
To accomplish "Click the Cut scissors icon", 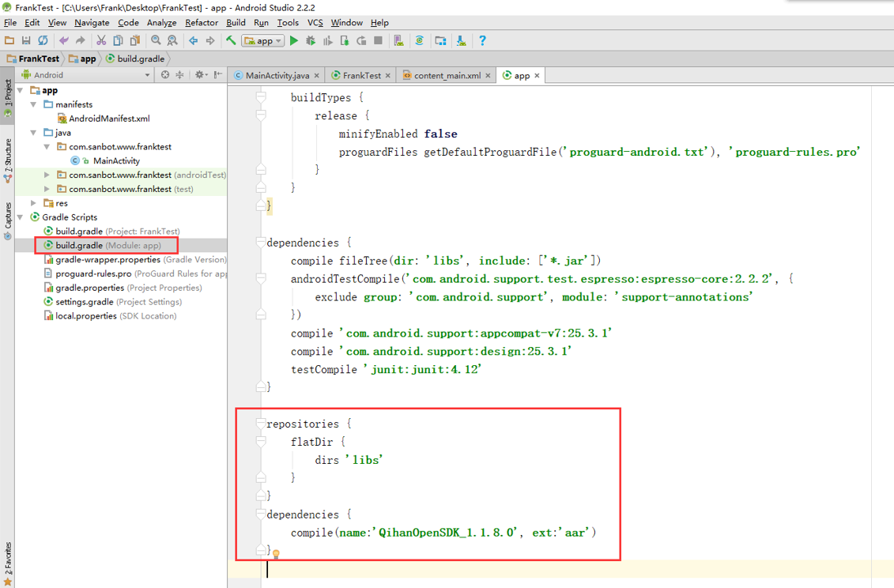I will (101, 40).
